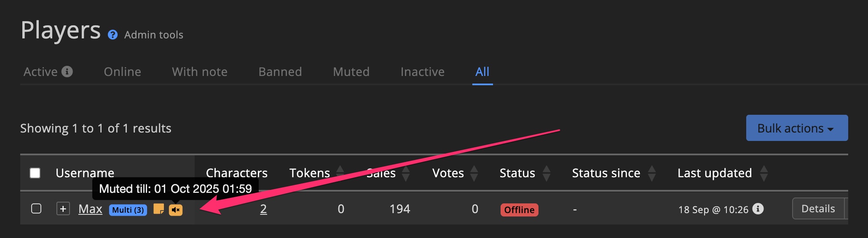Screen dimensions: 868x238
Task: Click the Details button for Max
Action: click(x=818, y=208)
